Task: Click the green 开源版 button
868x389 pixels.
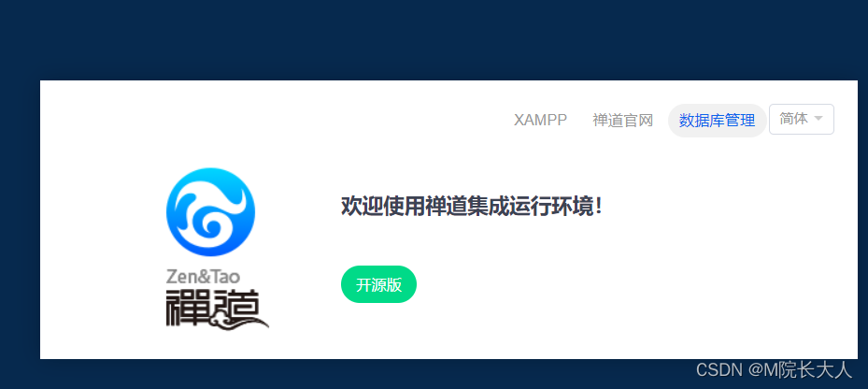Action: [x=378, y=284]
